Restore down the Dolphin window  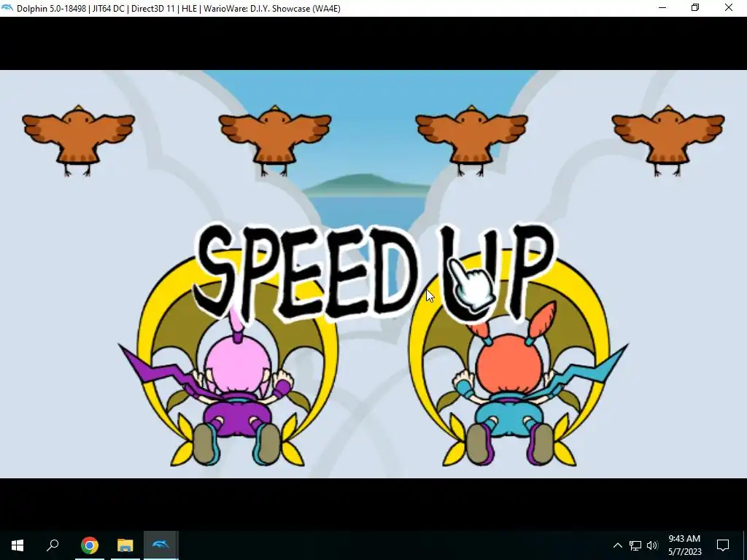point(695,8)
